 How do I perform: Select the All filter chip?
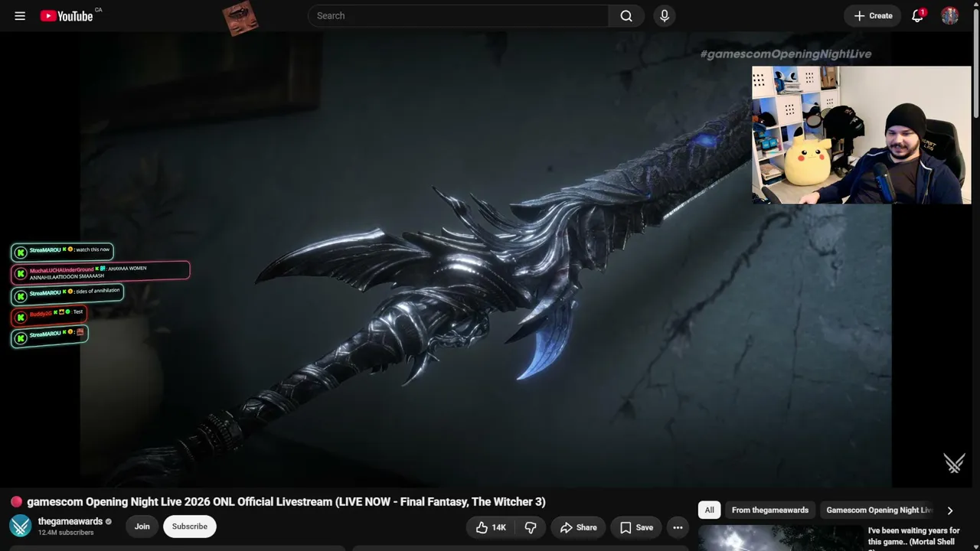coord(710,510)
